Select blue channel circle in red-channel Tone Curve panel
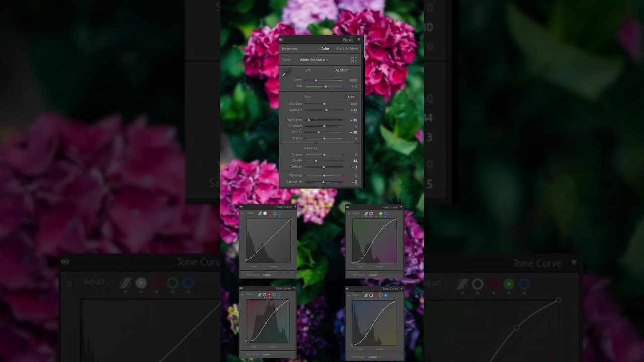 click(279, 295)
